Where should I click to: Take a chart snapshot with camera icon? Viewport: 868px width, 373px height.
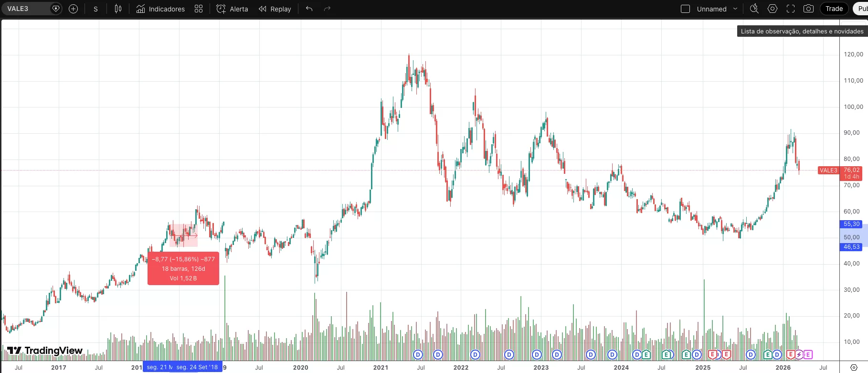808,9
